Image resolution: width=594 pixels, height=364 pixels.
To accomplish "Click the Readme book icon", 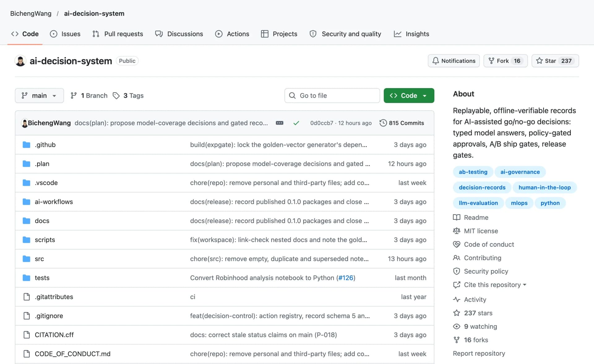I will point(457,218).
